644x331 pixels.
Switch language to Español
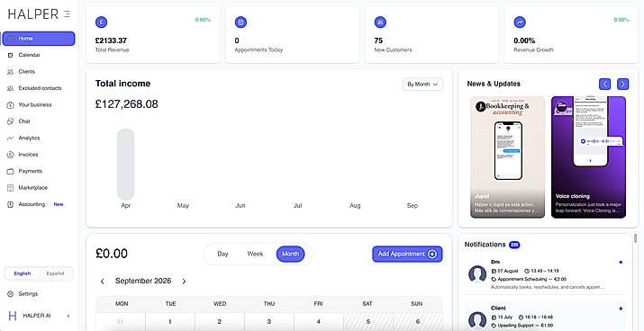pyautogui.click(x=56, y=273)
